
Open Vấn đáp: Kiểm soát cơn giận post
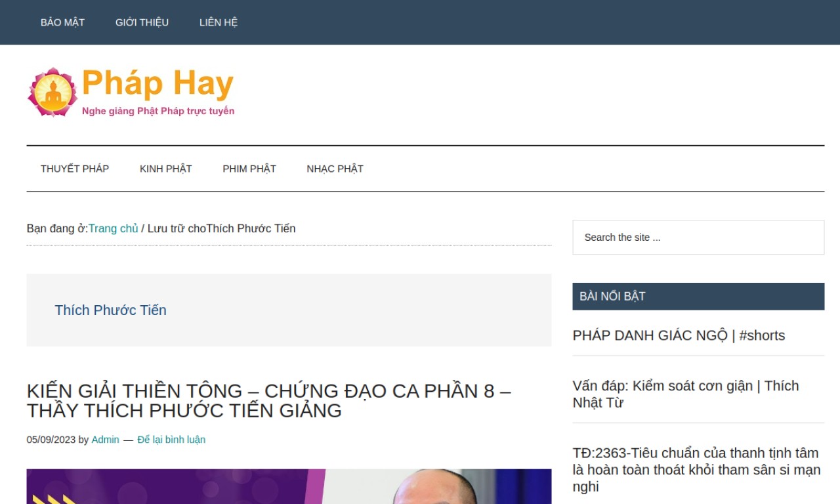coord(686,394)
